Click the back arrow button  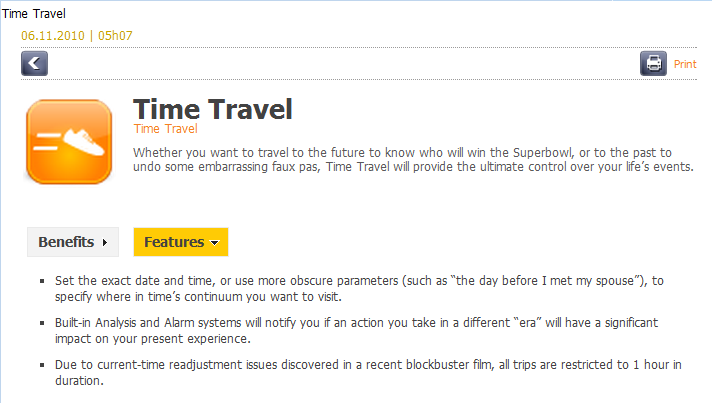35,64
